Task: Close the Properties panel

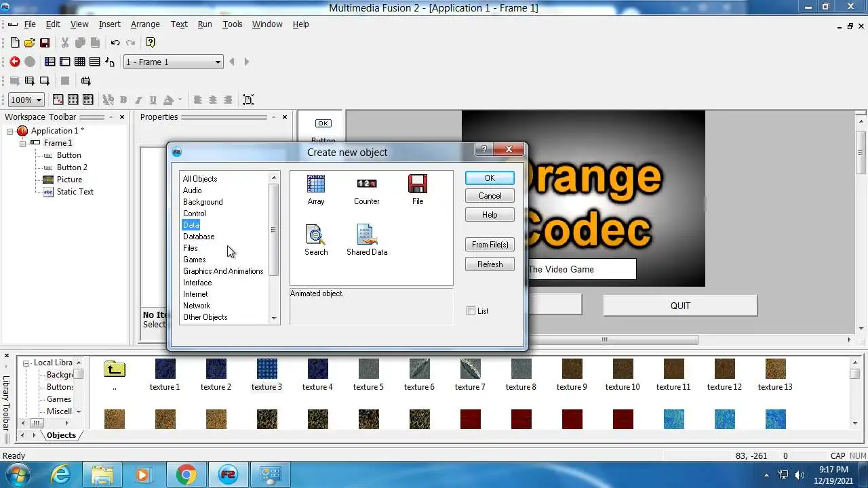Action: (x=285, y=117)
